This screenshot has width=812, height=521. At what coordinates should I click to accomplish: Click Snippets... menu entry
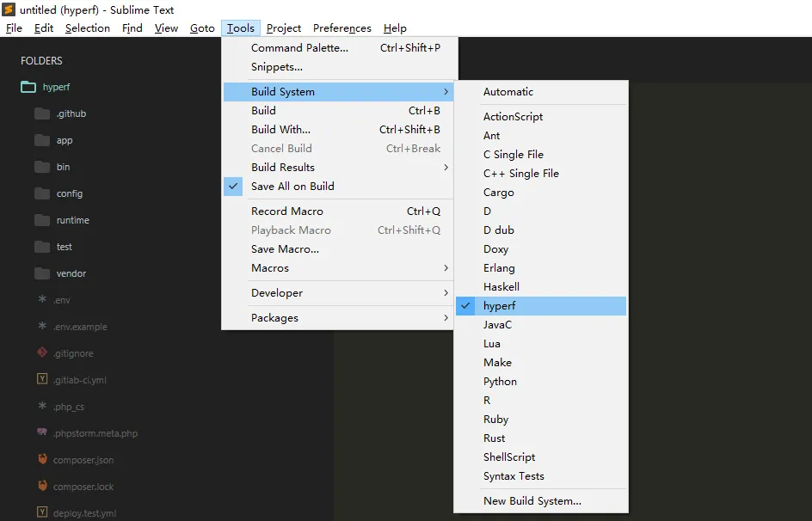pos(338,67)
